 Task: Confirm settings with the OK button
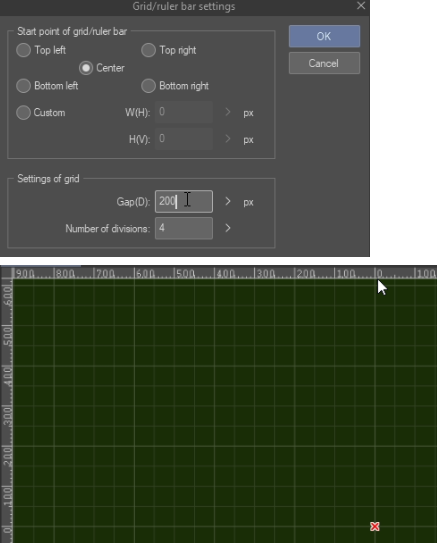[x=324, y=36]
